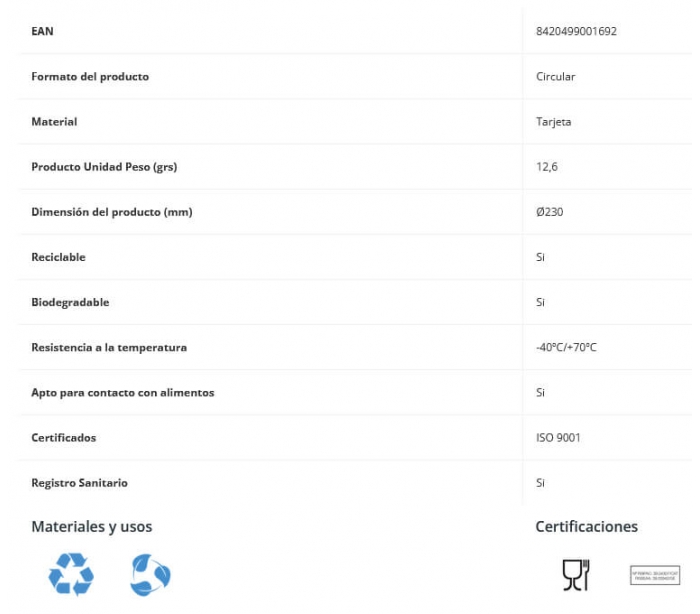Click the food-safe glass and fork icon
This screenshot has width=700, height=614.
pyautogui.click(x=576, y=574)
